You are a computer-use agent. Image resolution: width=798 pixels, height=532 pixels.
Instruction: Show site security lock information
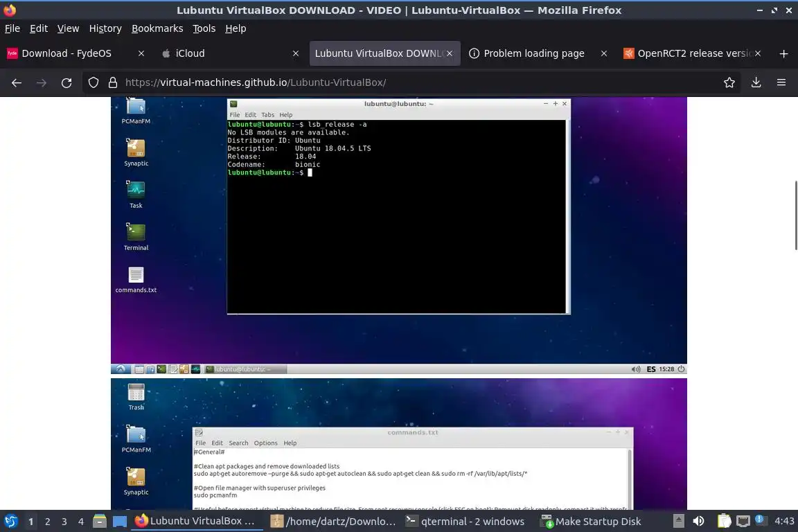tap(112, 82)
